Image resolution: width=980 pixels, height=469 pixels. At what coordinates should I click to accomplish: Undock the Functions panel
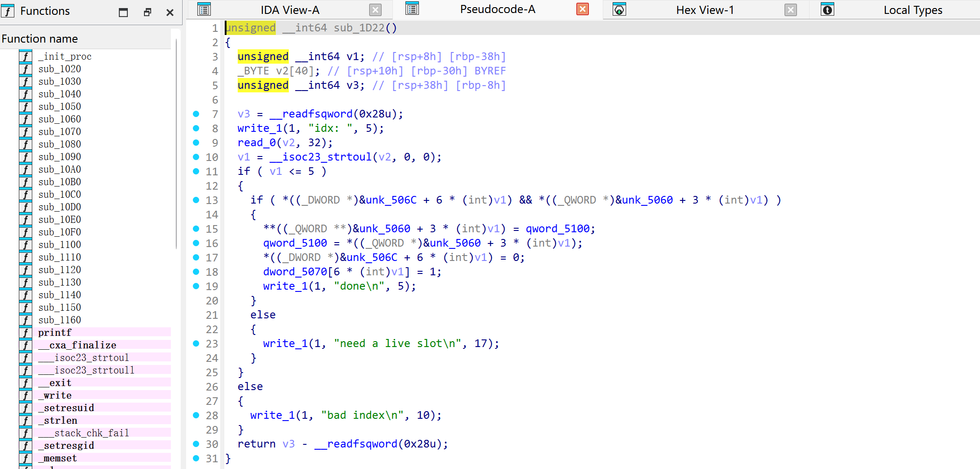click(x=147, y=12)
